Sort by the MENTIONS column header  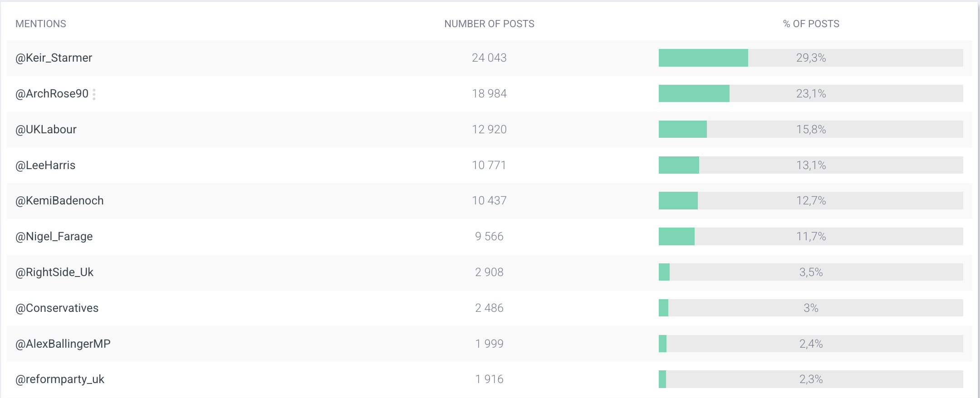tap(41, 24)
